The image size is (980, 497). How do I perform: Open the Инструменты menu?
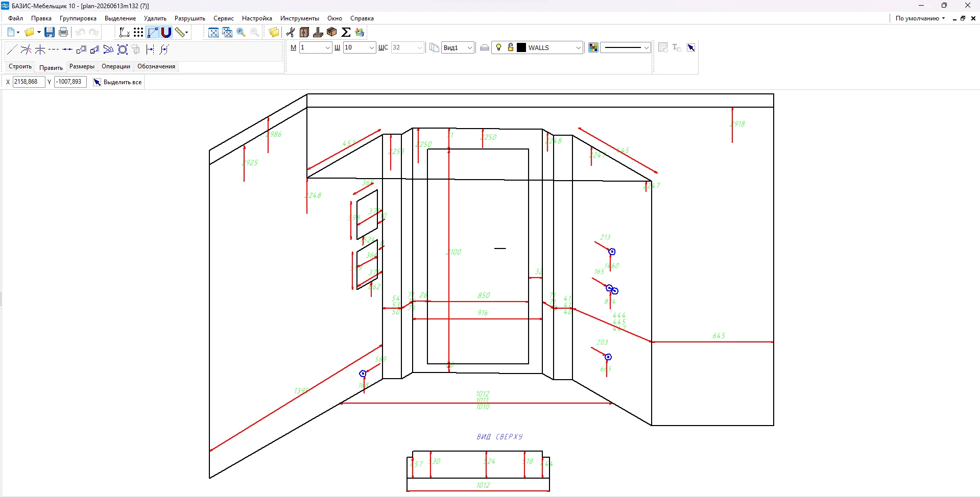pos(300,18)
